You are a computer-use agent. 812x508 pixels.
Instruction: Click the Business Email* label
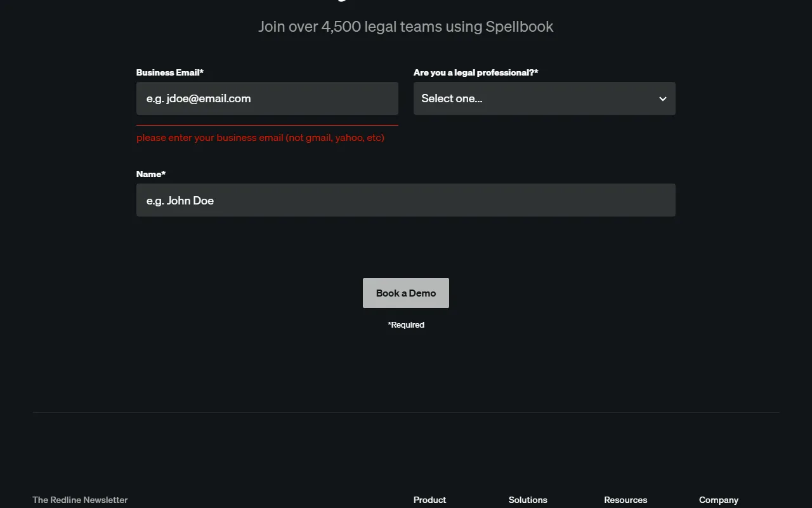tap(170, 72)
